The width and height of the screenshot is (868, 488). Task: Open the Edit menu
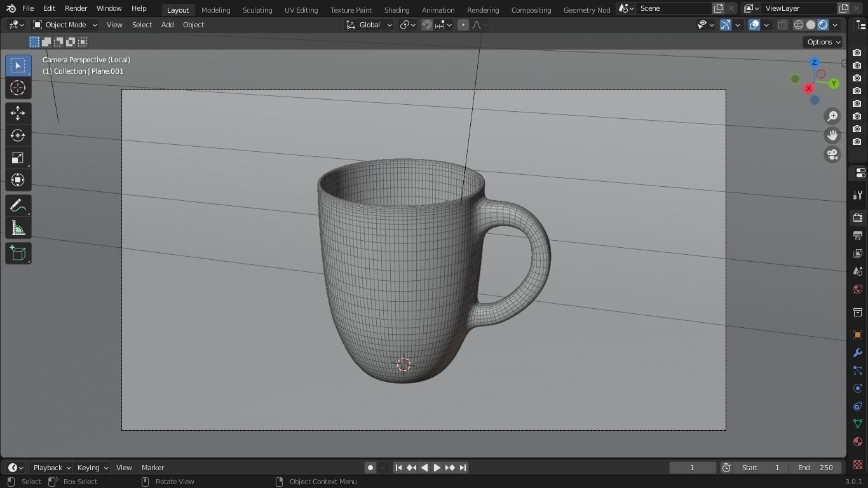point(49,8)
